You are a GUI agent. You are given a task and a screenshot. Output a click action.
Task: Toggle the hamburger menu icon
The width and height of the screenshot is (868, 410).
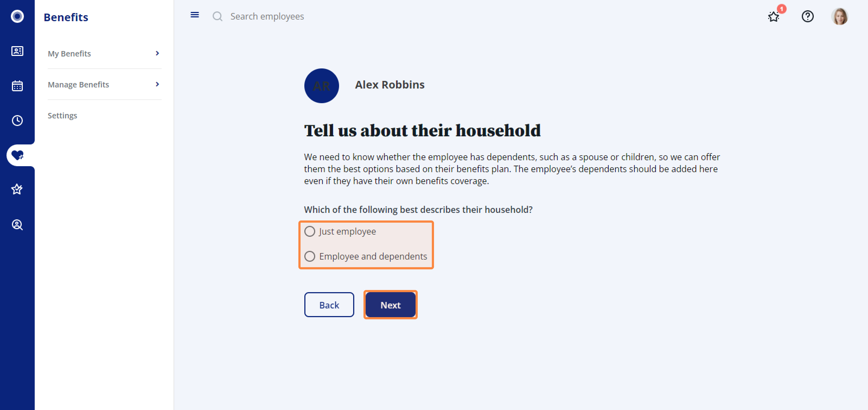[194, 15]
